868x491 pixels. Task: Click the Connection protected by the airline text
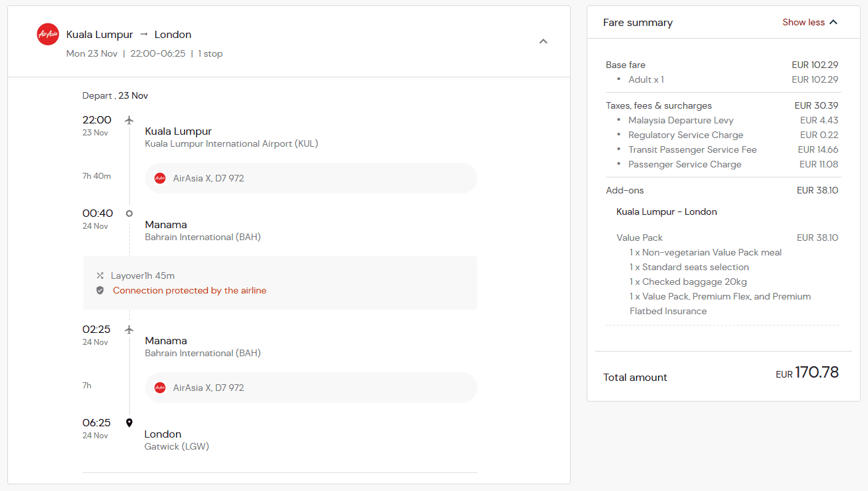pos(189,290)
